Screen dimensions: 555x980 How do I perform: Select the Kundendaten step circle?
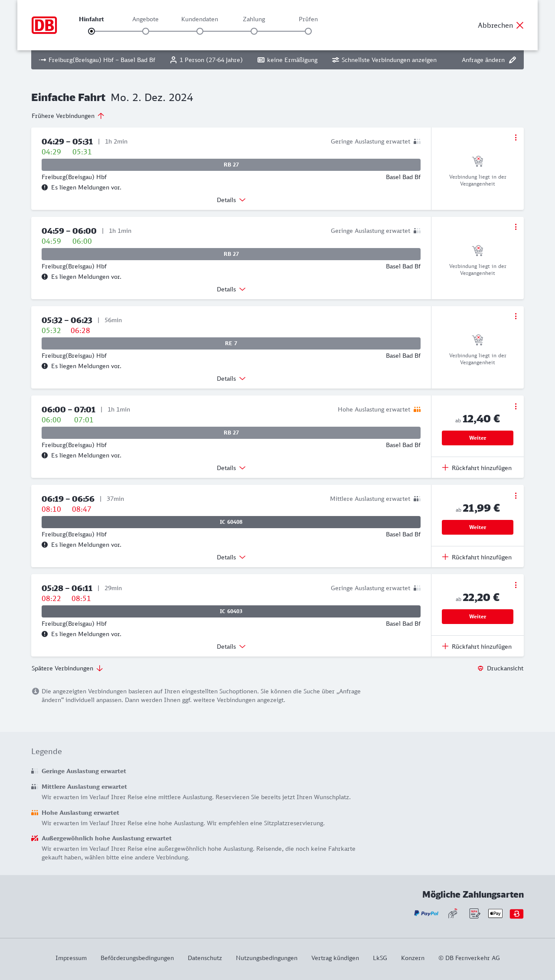click(200, 31)
